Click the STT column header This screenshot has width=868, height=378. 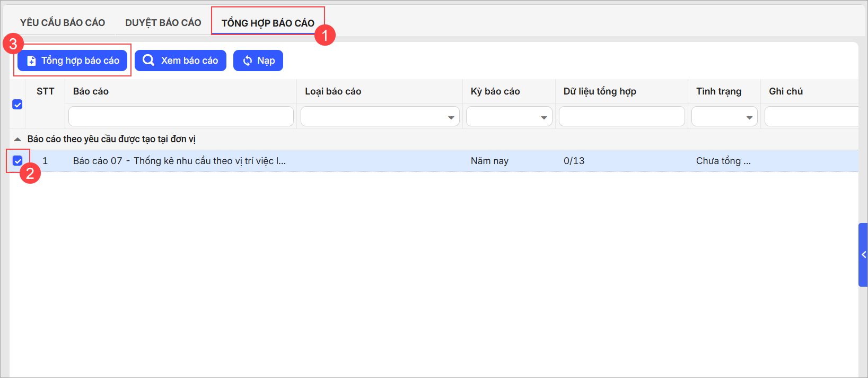point(45,91)
